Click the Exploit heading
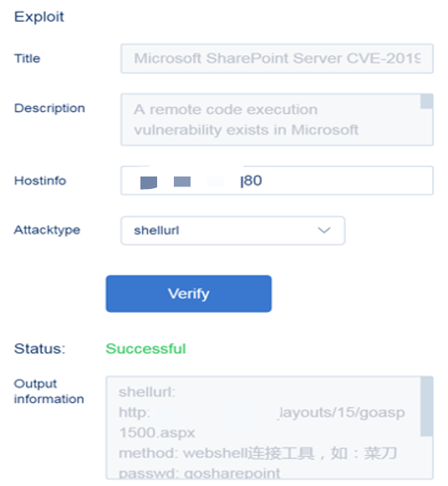Screen dimensions: 448x486 pyautogui.click(x=39, y=17)
